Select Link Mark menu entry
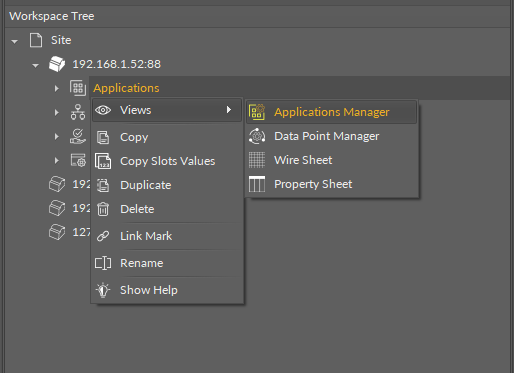This screenshot has height=373, width=514. tap(167, 236)
